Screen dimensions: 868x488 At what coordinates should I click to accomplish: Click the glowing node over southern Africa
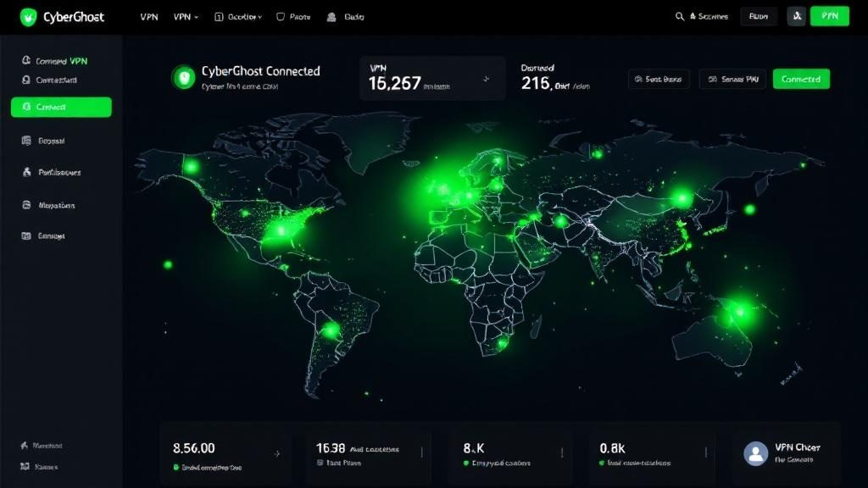[x=502, y=344]
